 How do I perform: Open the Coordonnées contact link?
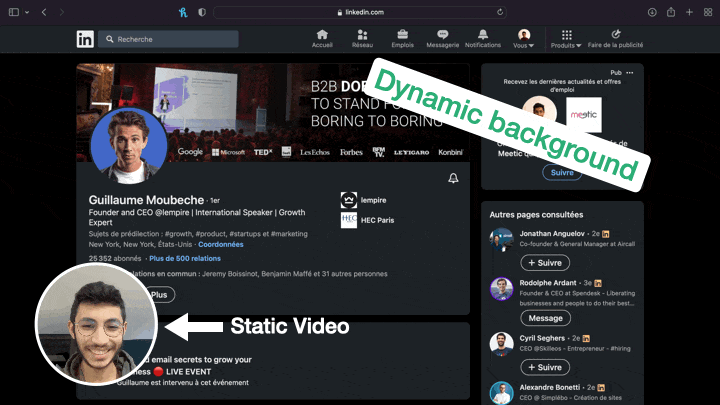click(221, 244)
